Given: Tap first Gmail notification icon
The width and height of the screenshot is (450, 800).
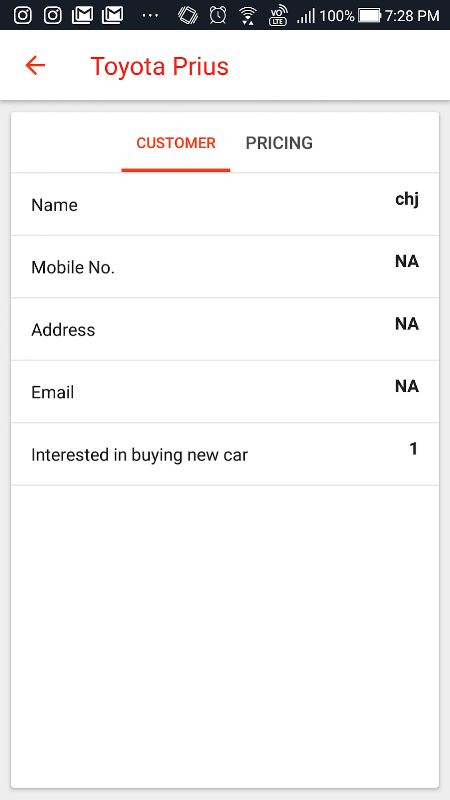Looking at the screenshot, I should tap(83, 16).
